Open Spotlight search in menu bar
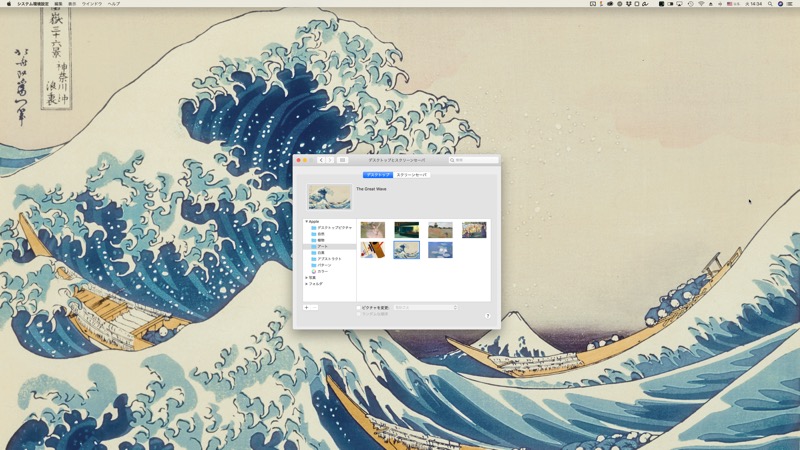Viewport: 800px width, 450px height. coord(770,4)
